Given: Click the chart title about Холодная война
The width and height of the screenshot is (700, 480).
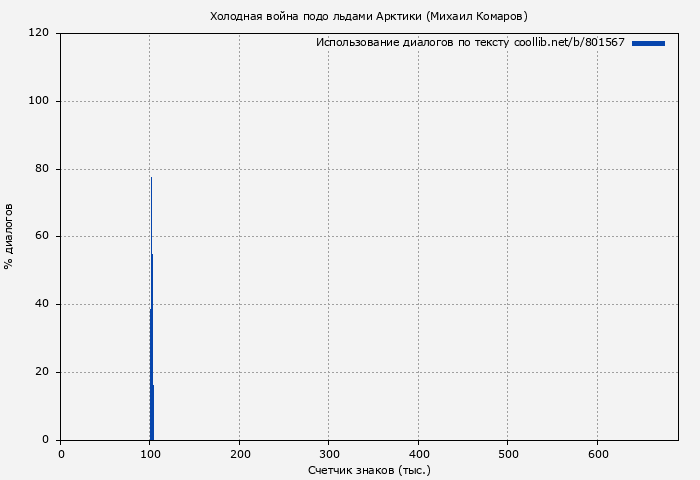Looking at the screenshot, I should pos(369,16).
